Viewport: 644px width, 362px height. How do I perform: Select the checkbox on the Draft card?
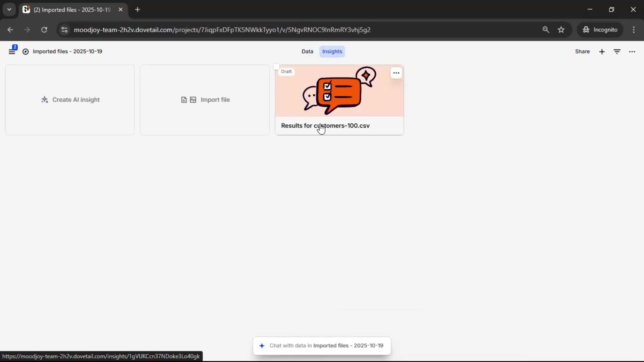(x=276, y=67)
